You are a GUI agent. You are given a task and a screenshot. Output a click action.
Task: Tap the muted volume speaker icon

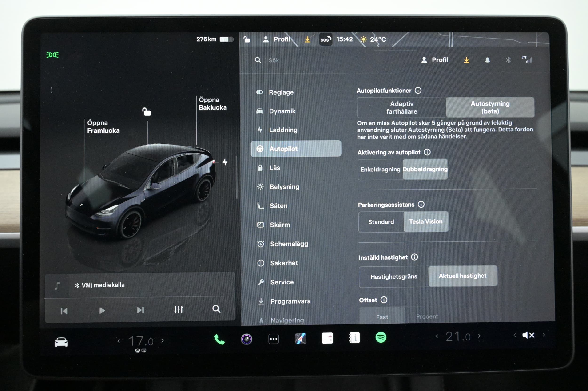[528, 335]
